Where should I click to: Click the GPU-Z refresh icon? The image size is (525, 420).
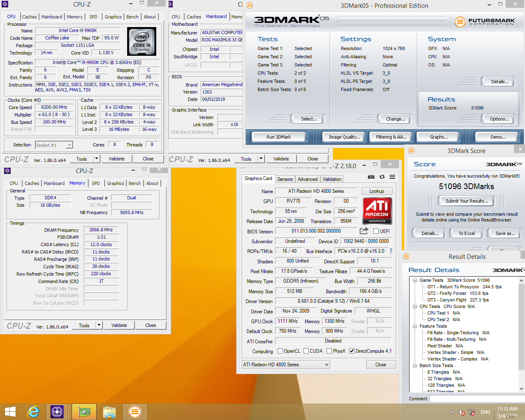pos(382,177)
